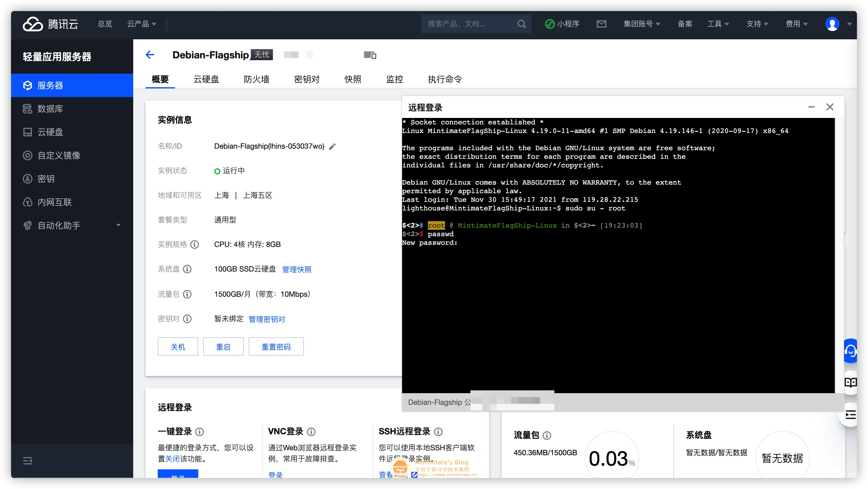Open the mail messages icon
The height and width of the screenshot is (489, 868).
pos(601,24)
